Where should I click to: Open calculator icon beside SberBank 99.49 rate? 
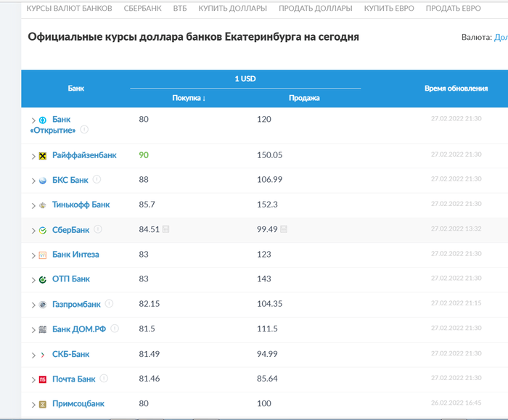point(284,229)
